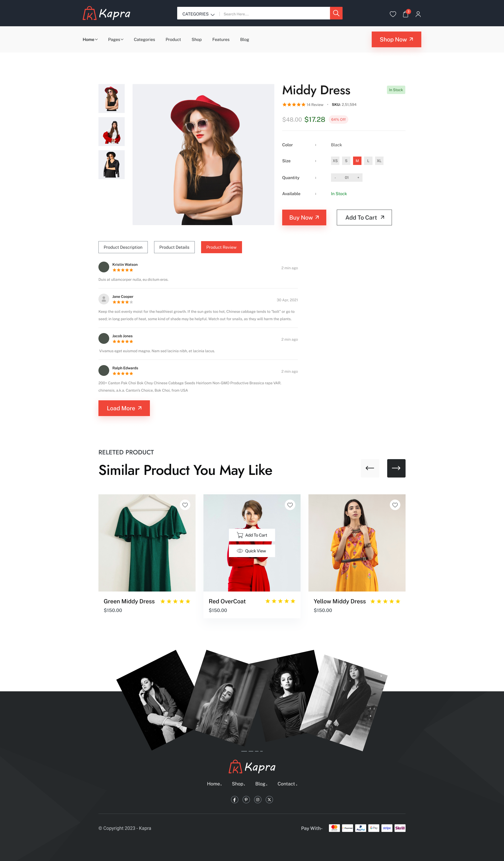This screenshot has width=504, height=861.
Task: Expand the Pages navigation menu
Action: pos(115,40)
